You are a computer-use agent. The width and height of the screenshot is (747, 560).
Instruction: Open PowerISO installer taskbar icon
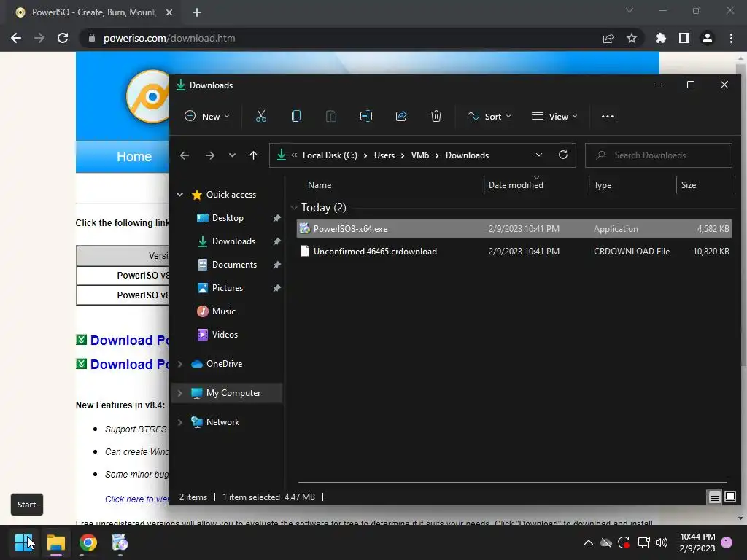click(120, 542)
